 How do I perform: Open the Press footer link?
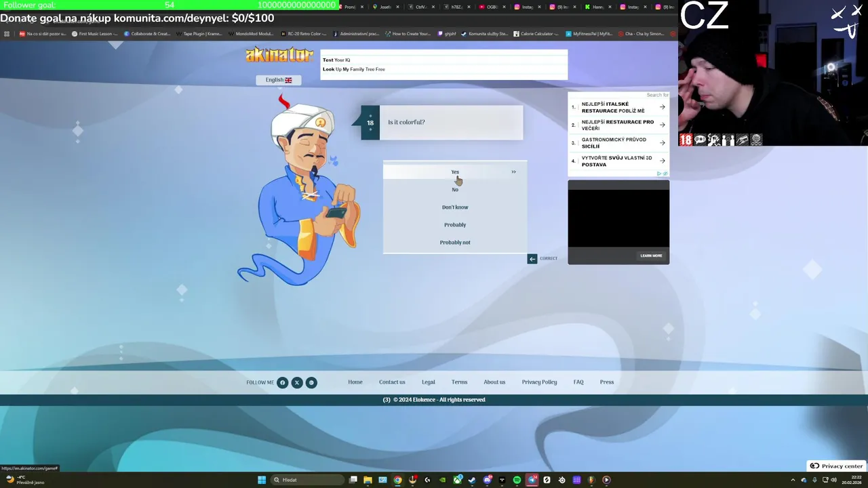(x=607, y=382)
